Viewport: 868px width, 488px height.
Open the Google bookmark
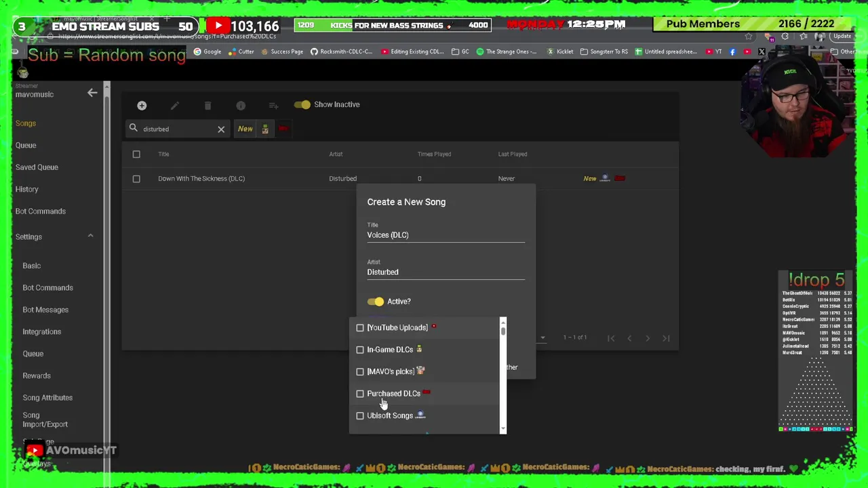(208, 52)
